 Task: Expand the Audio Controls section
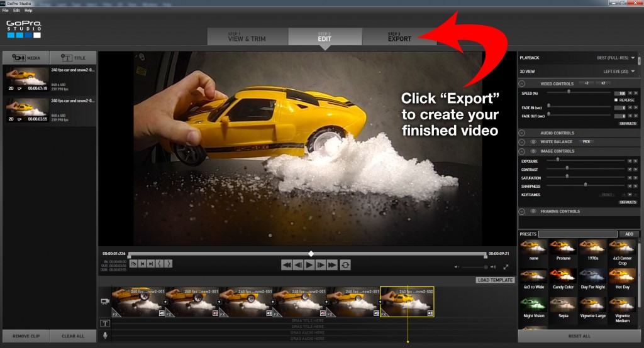(x=522, y=133)
